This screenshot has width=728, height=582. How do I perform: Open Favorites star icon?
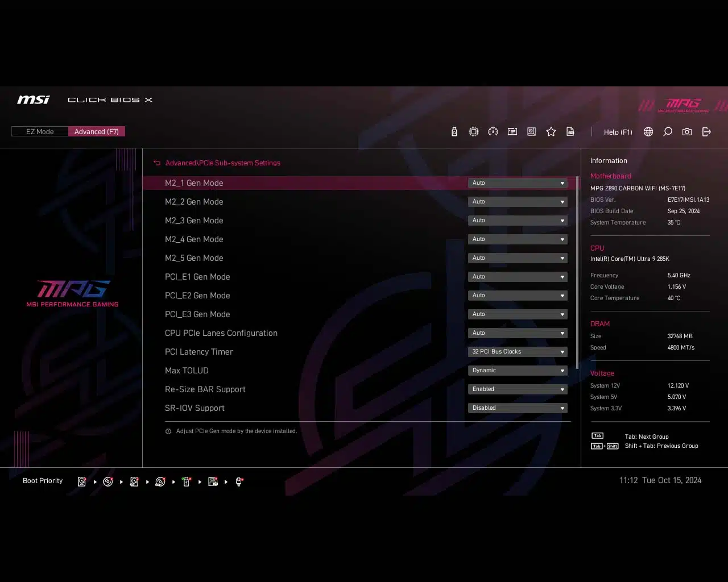coord(551,132)
